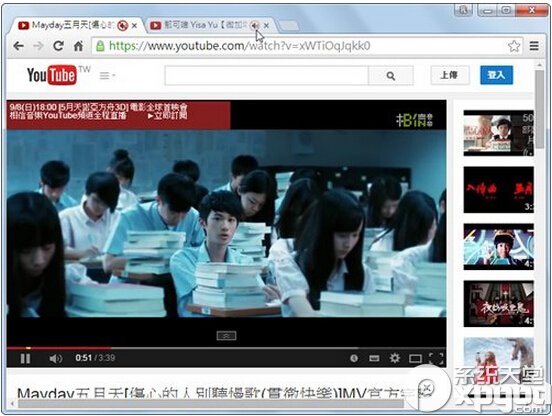Click the address bar URL
This screenshot has width=552, height=416.
click(x=239, y=46)
